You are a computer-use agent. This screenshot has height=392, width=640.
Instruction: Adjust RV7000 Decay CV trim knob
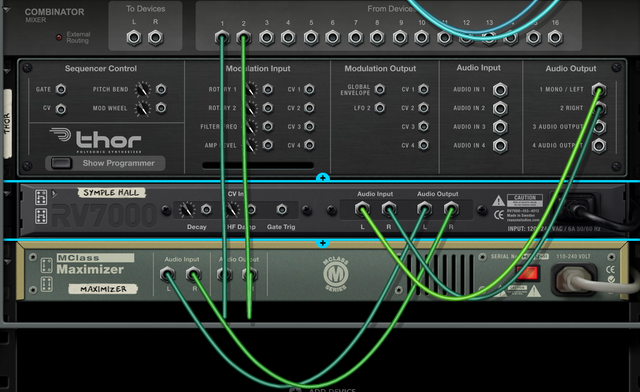(187, 209)
